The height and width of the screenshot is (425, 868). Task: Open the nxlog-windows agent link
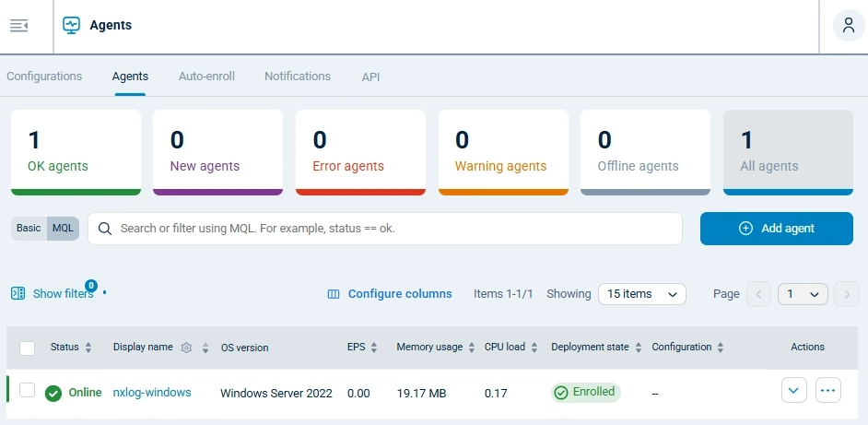[152, 393]
